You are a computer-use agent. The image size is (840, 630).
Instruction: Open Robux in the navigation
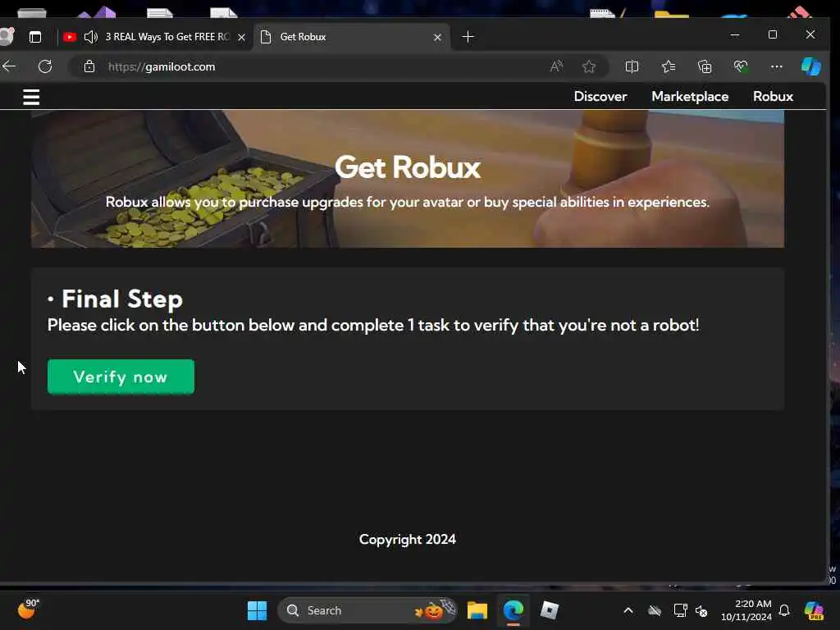[x=773, y=97]
